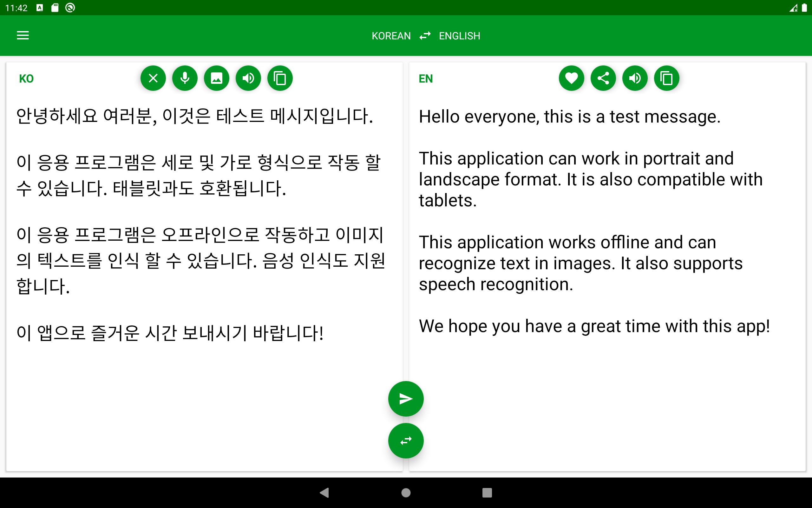The image size is (812, 508).
Task: Tap the keyboard 'A' status icon
Action: point(40,8)
